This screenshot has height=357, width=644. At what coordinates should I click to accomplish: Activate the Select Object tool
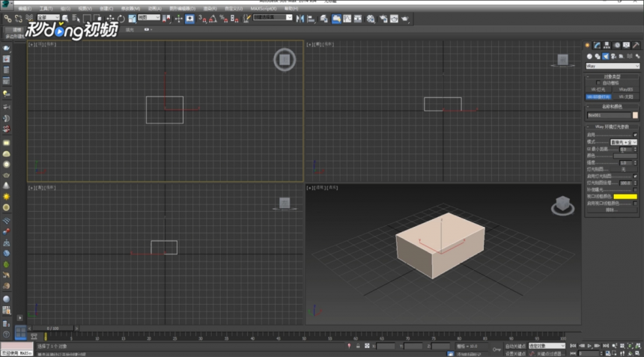coord(65,18)
